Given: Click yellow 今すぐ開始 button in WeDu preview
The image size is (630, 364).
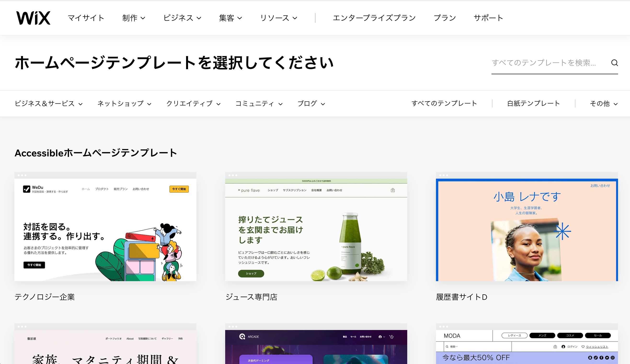Looking at the screenshot, I should click(x=179, y=189).
